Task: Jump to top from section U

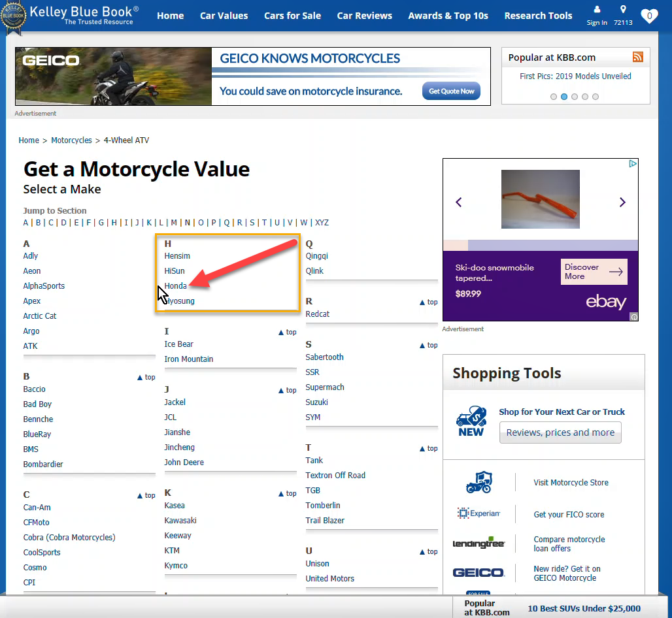Action: point(429,551)
